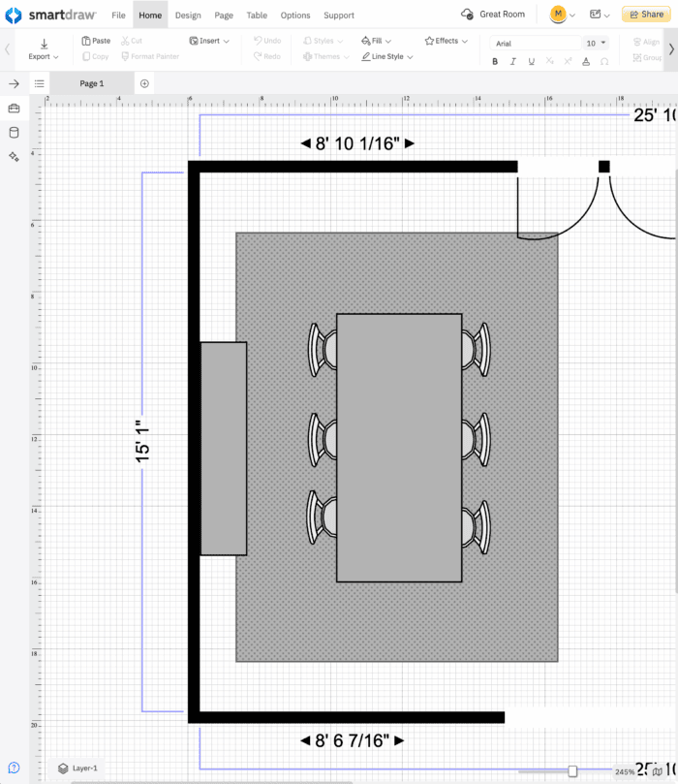Click the 15' 1" dimension label
The width and height of the screenshot is (678, 784).
[142, 442]
